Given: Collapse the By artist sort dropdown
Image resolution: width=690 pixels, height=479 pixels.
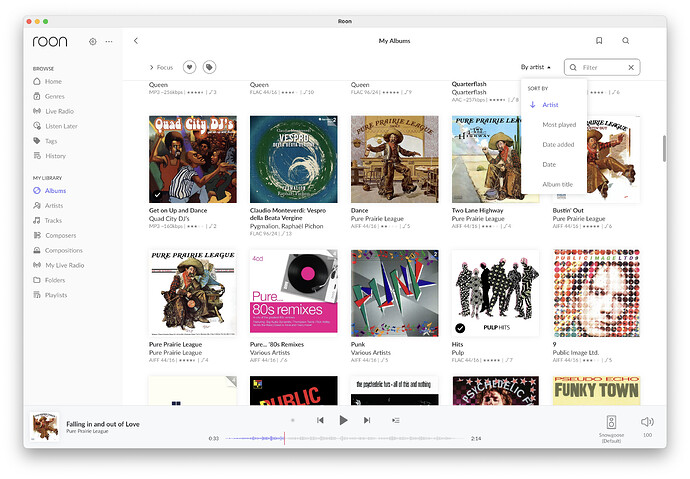Looking at the screenshot, I should point(536,67).
